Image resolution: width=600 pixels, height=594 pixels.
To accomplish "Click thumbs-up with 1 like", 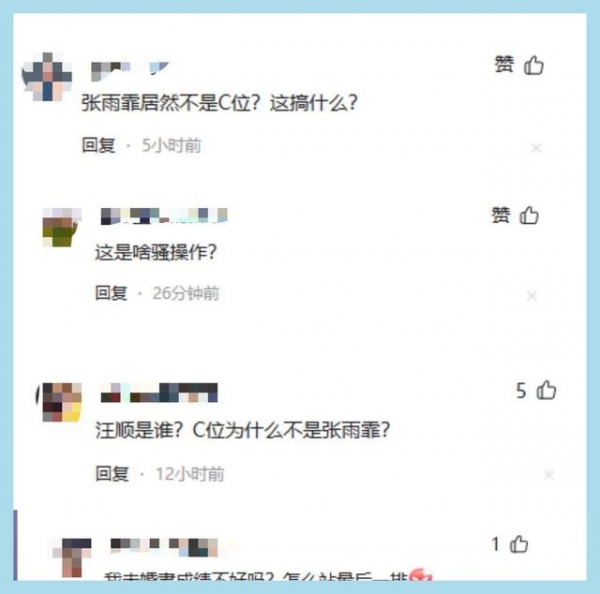I will coord(519,544).
